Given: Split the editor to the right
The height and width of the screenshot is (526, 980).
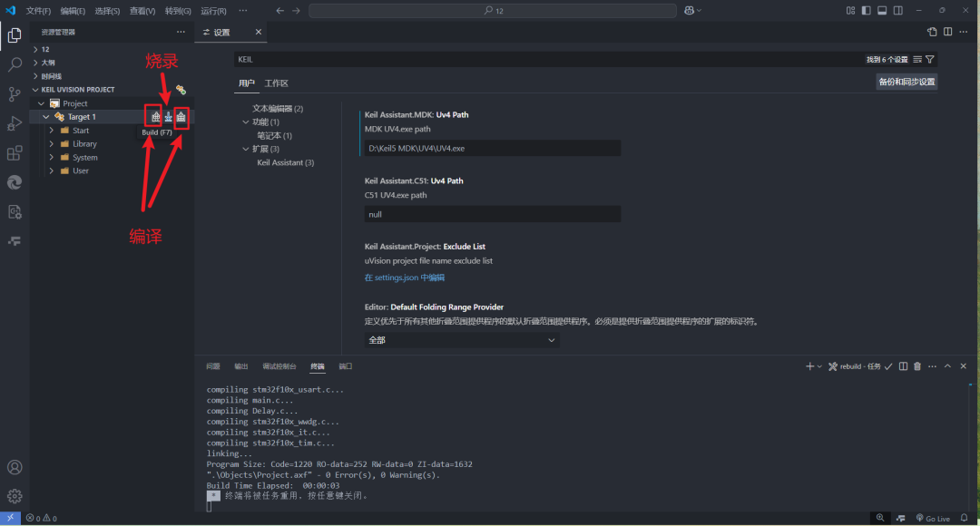Looking at the screenshot, I should pyautogui.click(x=947, y=32).
